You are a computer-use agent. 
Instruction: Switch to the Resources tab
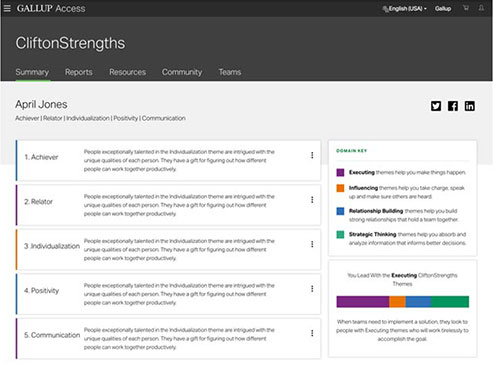click(x=127, y=72)
